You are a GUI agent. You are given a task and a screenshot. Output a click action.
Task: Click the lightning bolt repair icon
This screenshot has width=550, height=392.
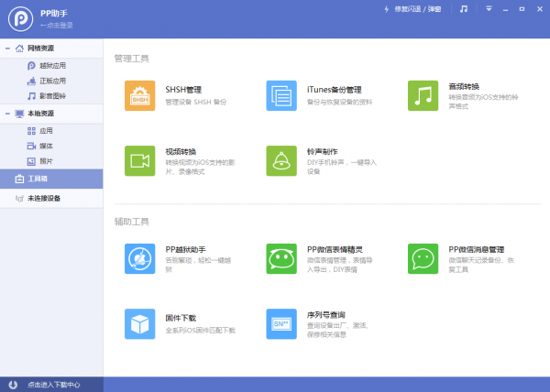[387, 9]
